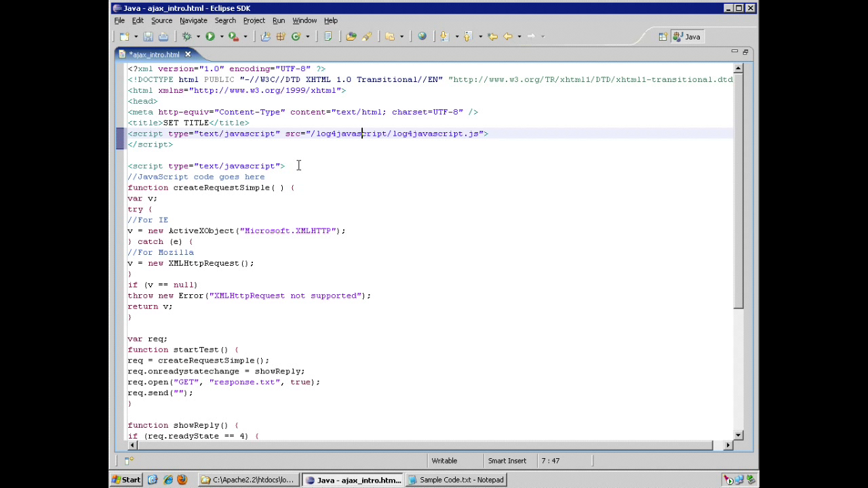Select the ajax_intro.html editor tab

tap(155, 54)
